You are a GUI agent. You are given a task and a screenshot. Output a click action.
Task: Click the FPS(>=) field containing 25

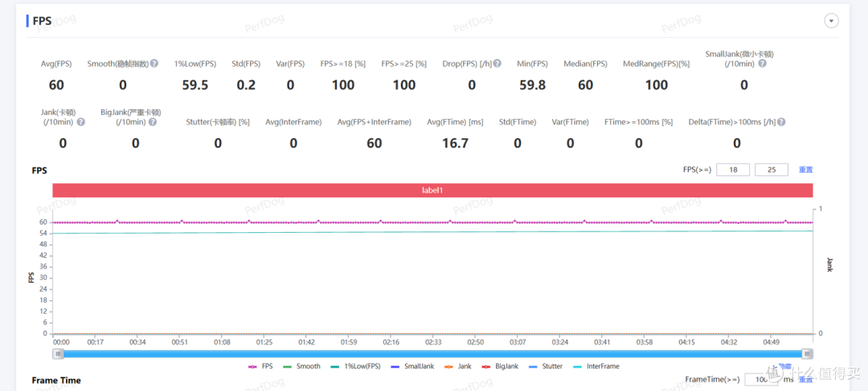pyautogui.click(x=771, y=169)
